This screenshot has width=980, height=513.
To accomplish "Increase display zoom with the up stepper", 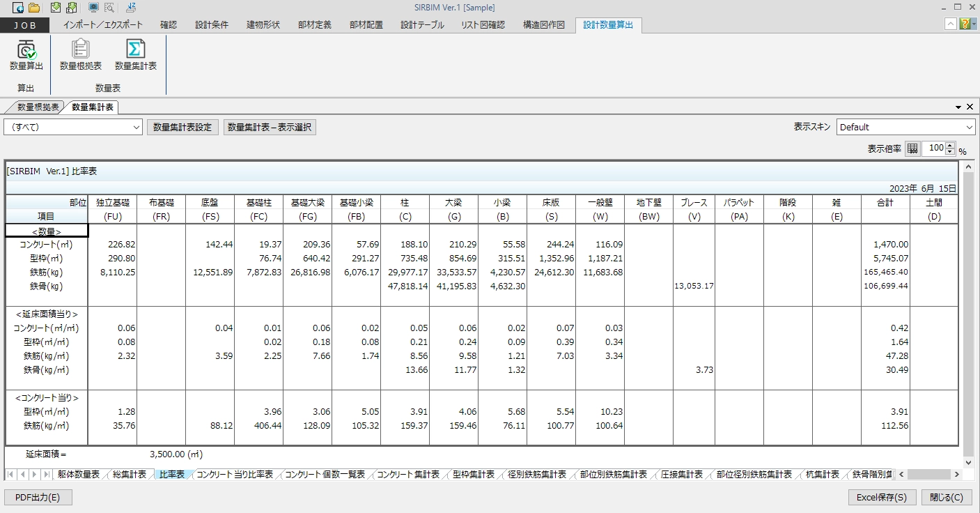I will [951, 145].
